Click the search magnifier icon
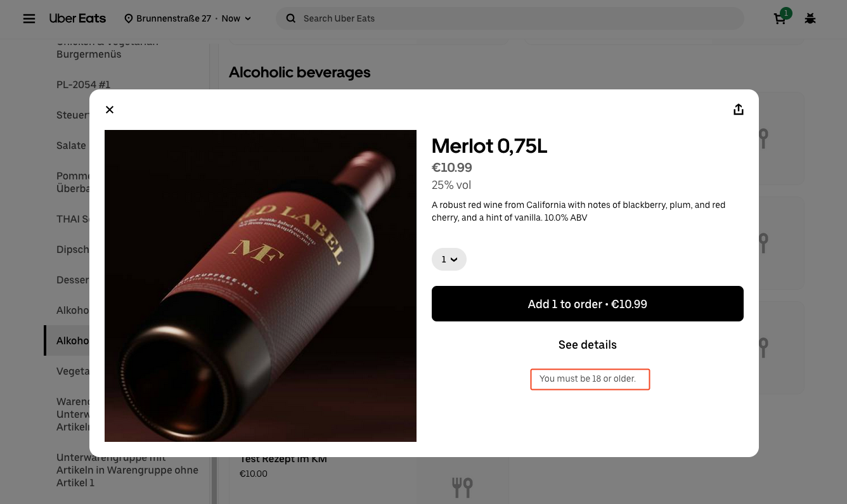The width and height of the screenshot is (847, 504). pyautogui.click(x=291, y=18)
